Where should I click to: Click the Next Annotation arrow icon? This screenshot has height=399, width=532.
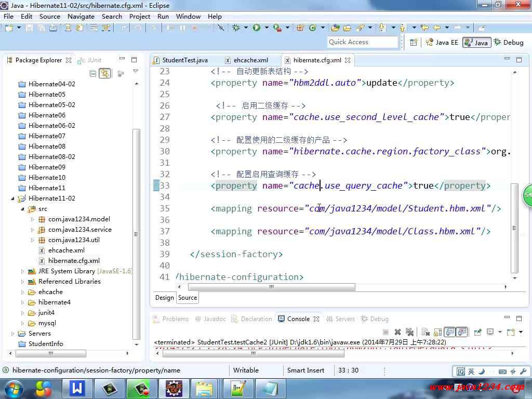(x=382, y=28)
